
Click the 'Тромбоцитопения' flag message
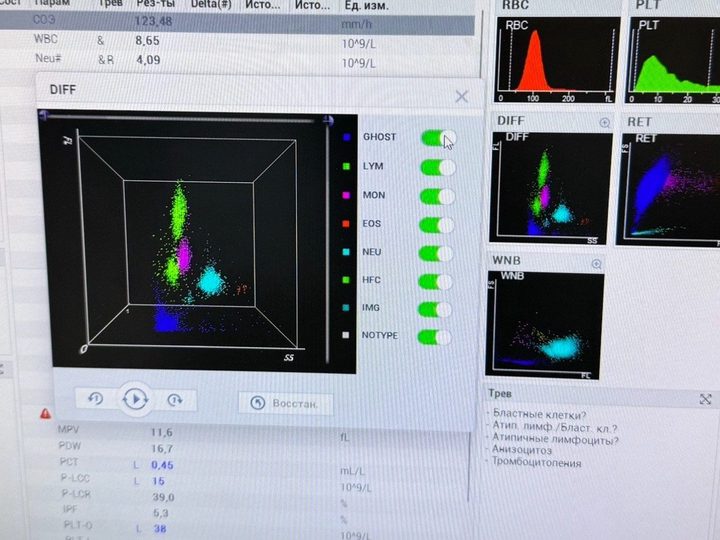pyautogui.click(x=537, y=461)
